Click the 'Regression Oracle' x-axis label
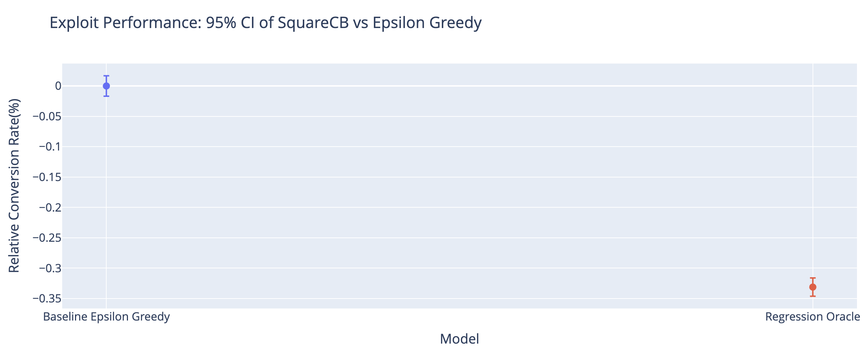 (813, 317)
